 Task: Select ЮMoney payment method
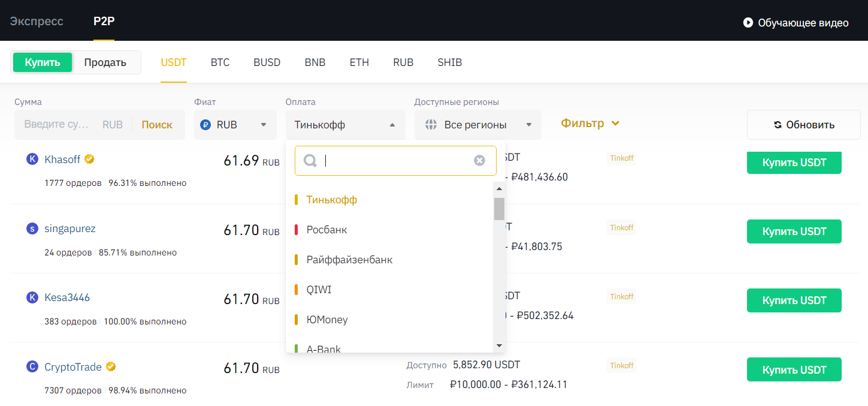390,320
